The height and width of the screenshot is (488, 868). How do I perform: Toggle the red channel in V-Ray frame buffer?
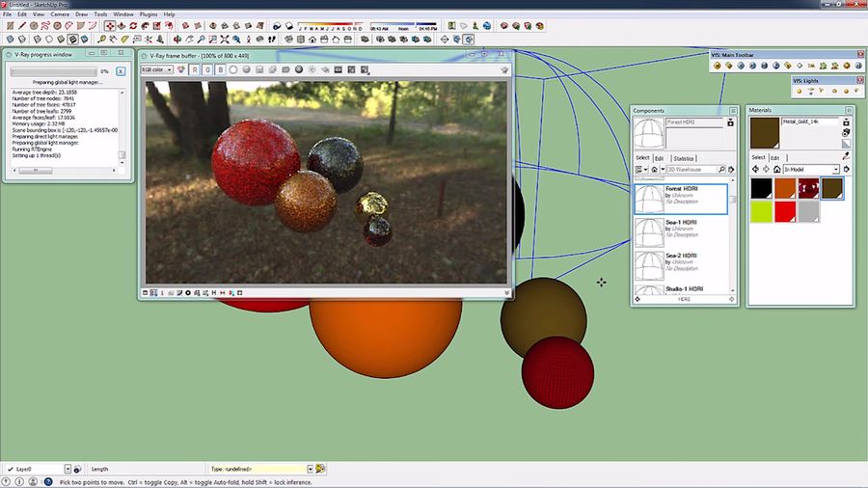[195, 69]
